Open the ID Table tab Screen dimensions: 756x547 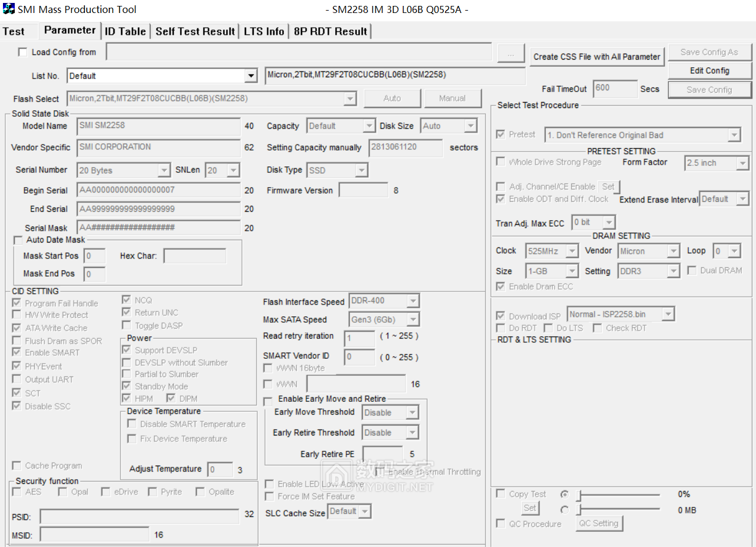126,31
